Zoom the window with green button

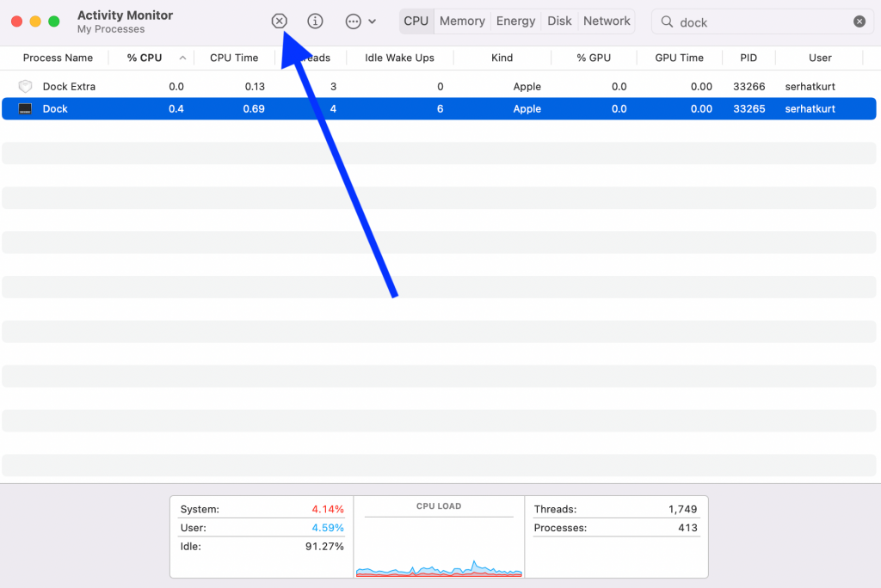click(54, 21)
